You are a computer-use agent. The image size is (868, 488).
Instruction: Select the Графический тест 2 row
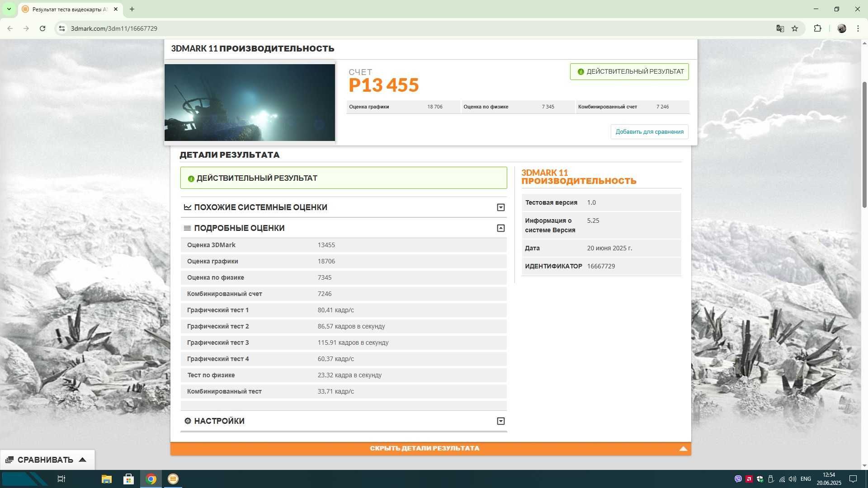point(344,327)
